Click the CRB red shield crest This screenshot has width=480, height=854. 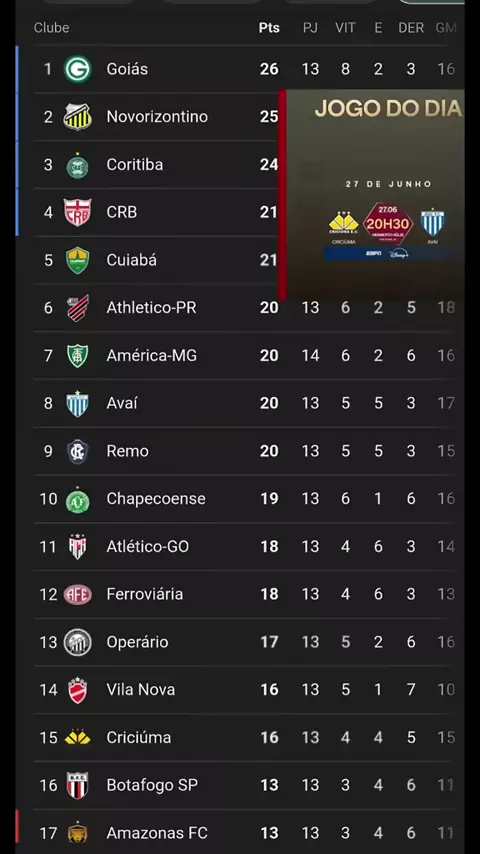point(77,212)
